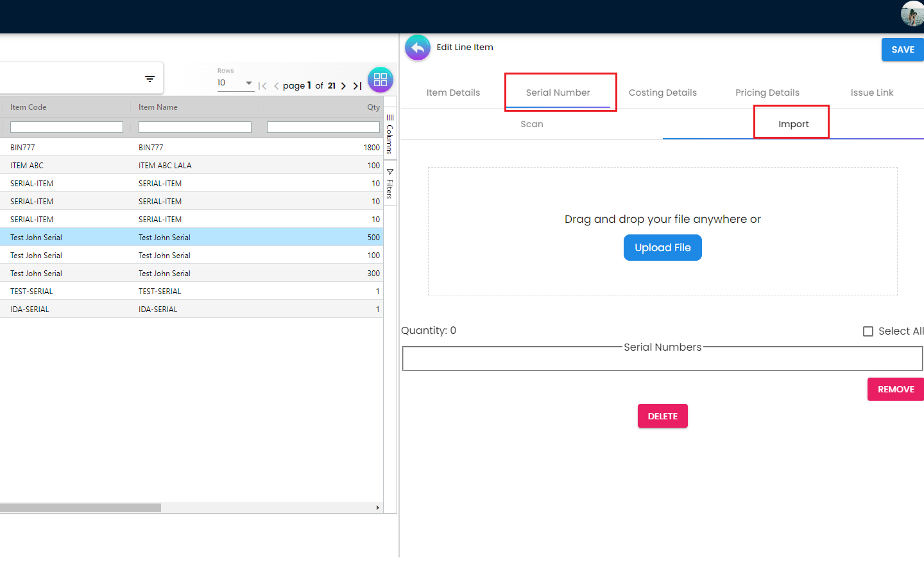
Task: Click the filter list icon in search bar
Action: (150, 79)
